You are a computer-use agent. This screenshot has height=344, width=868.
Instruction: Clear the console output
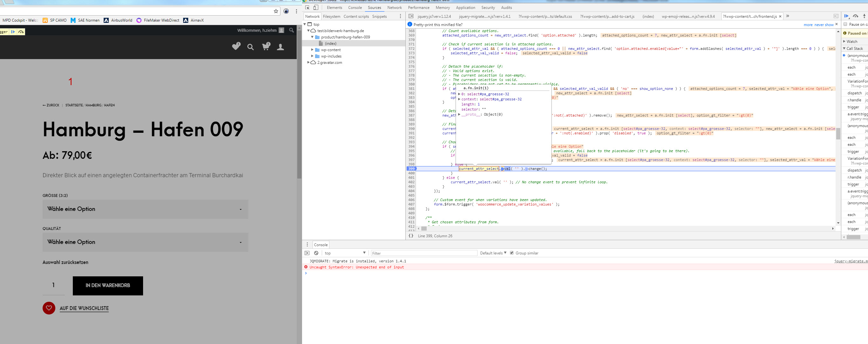[316, 253]
